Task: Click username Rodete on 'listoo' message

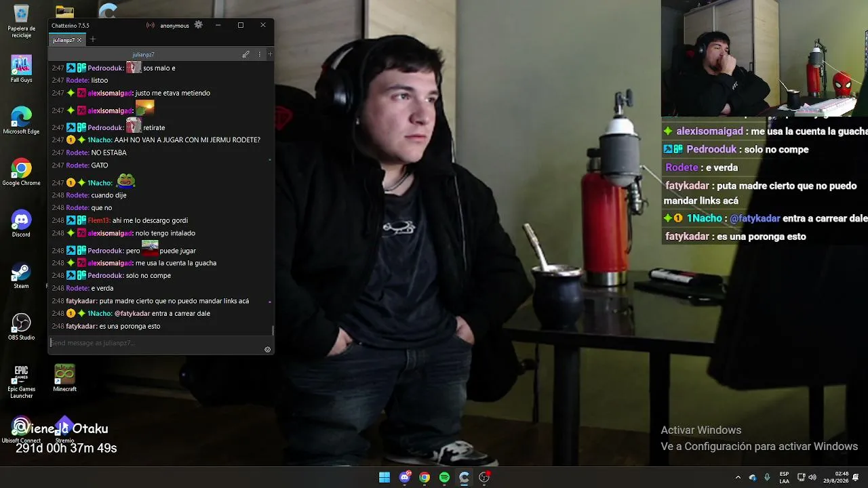Action: (x=77, y=81)
